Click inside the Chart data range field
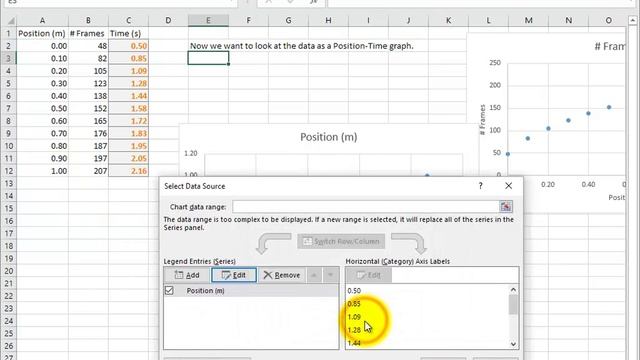 [x=365, y=207]
